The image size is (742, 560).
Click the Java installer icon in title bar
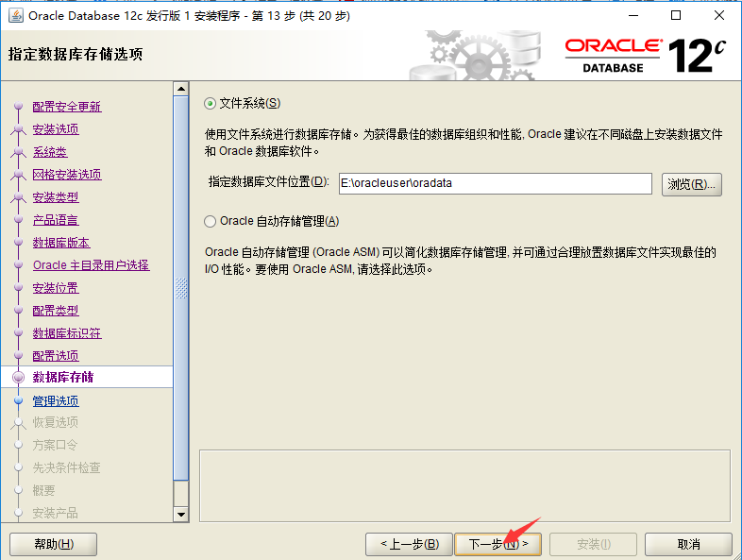16,16
